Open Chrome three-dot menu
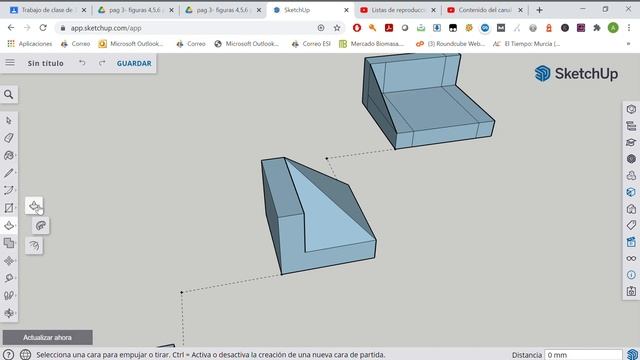 629,28
